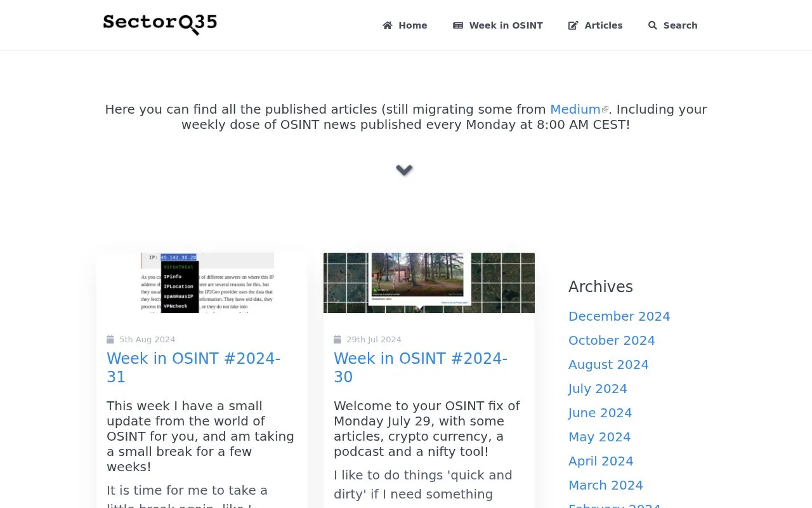Open the August 2024 archive
This screenshot has height=508, width=812.
608,364
